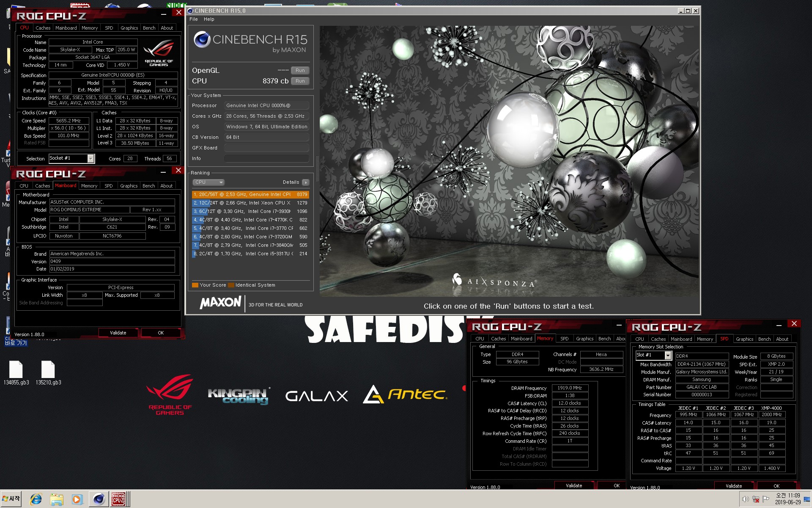Image resolution: width=812 pixels, height=508 pixels.
Task: Launch Windows Media Player taskbar icon
Action: [77, 499]
